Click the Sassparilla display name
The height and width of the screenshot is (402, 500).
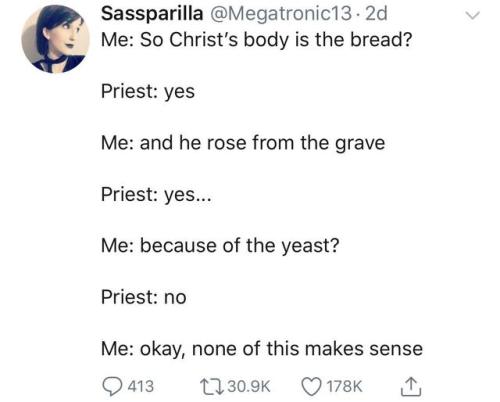pyautogui.click(x=152, y=14)
